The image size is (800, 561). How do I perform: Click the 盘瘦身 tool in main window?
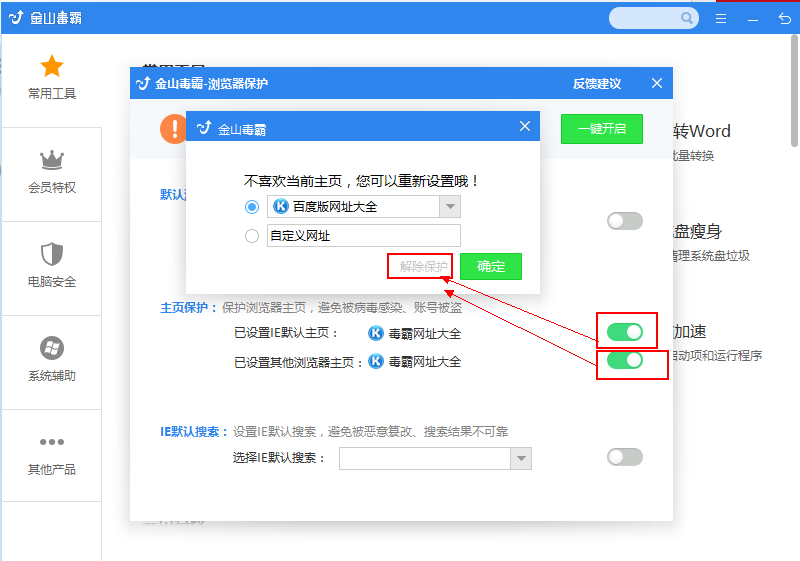pyautogui.click(x=697, y=231)
